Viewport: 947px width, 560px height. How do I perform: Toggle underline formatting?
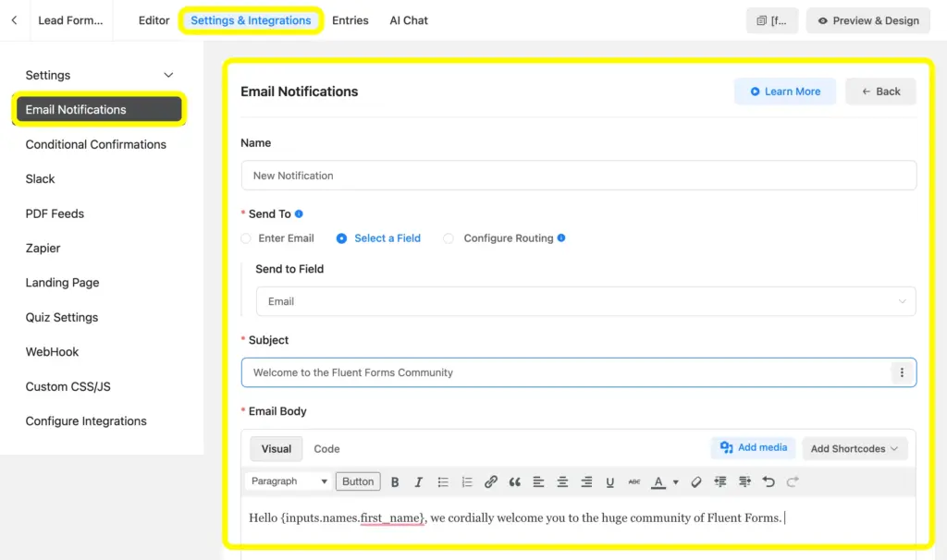point(610,481)
